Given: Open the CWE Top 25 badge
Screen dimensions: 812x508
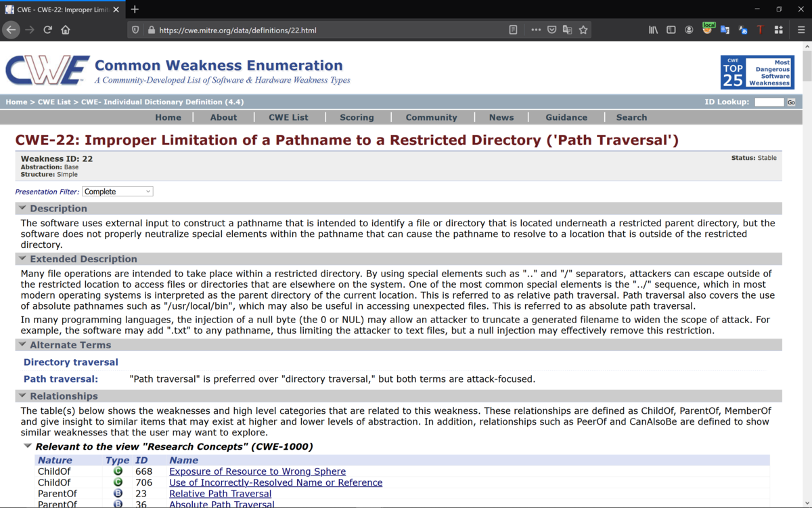Looking at the screenshot, I should (x=757, y=72).
